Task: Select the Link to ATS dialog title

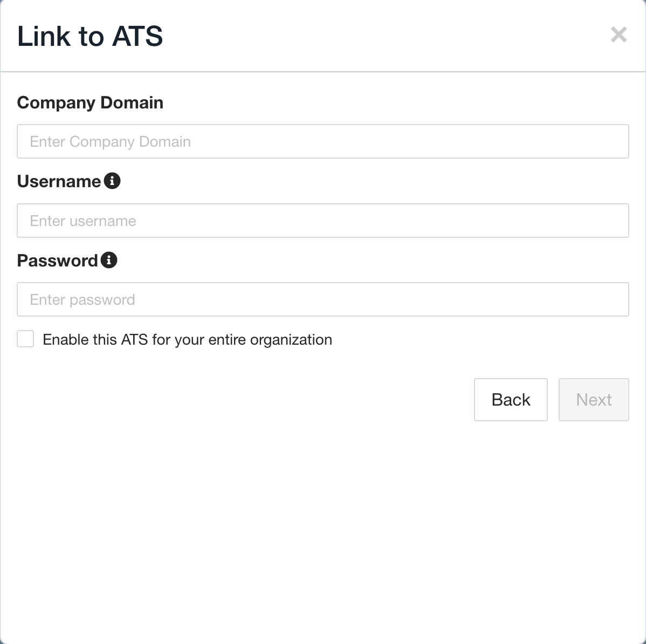Action: click(x=91, y=36)
